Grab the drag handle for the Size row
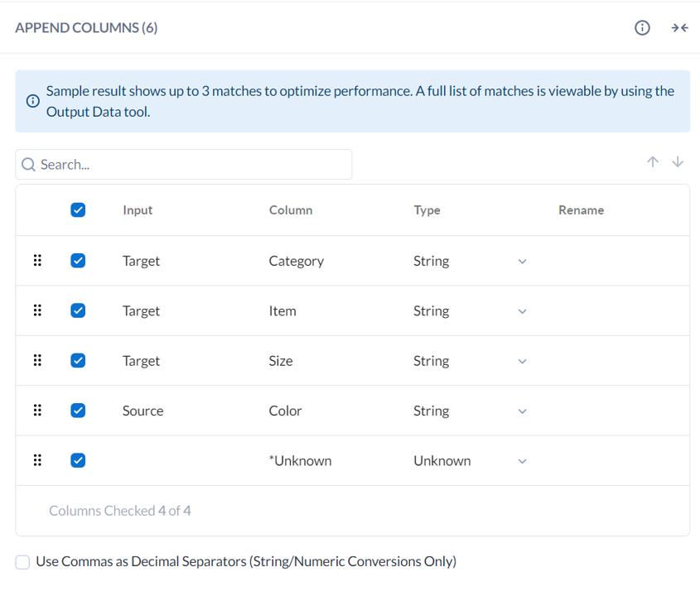This screenshot has height=596, width=700. tap(37, 360)
